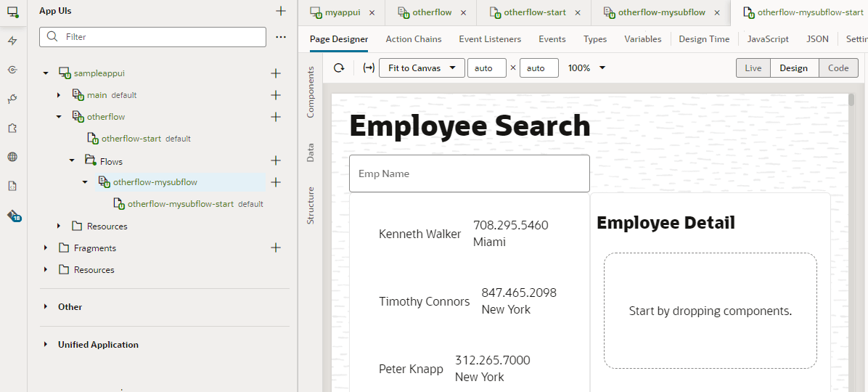Click the Emp Name input field
This screenshot has width=868, height=392.
coord(469,173)
